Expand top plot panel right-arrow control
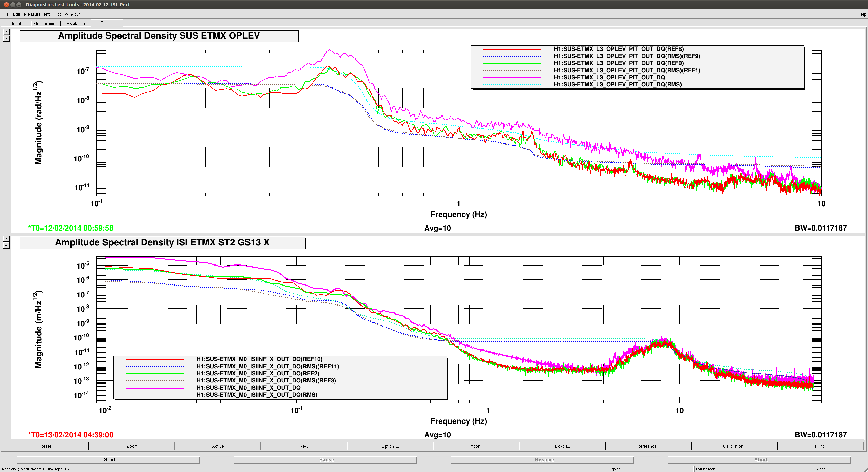The width and height of the screenshot is (868, 472). [6, 32]
